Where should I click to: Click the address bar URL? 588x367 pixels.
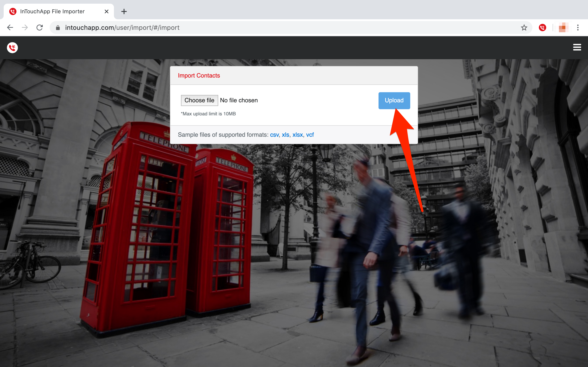(122, 28)
